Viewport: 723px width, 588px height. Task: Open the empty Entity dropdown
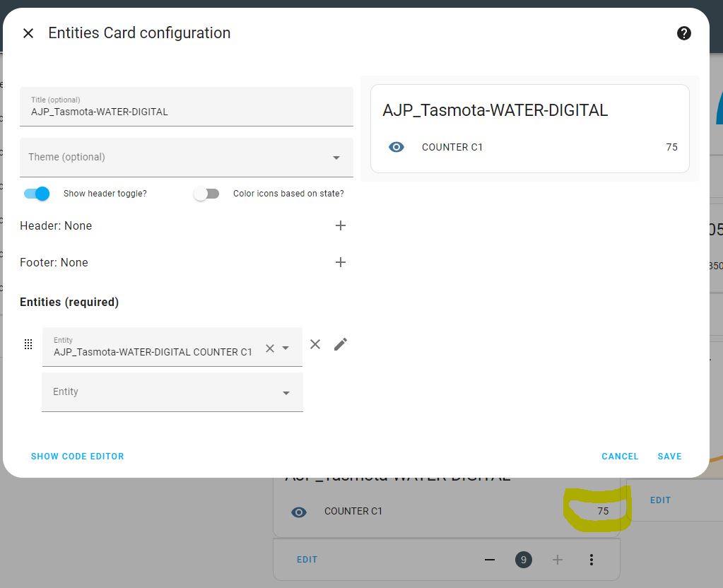pos(172,392)
